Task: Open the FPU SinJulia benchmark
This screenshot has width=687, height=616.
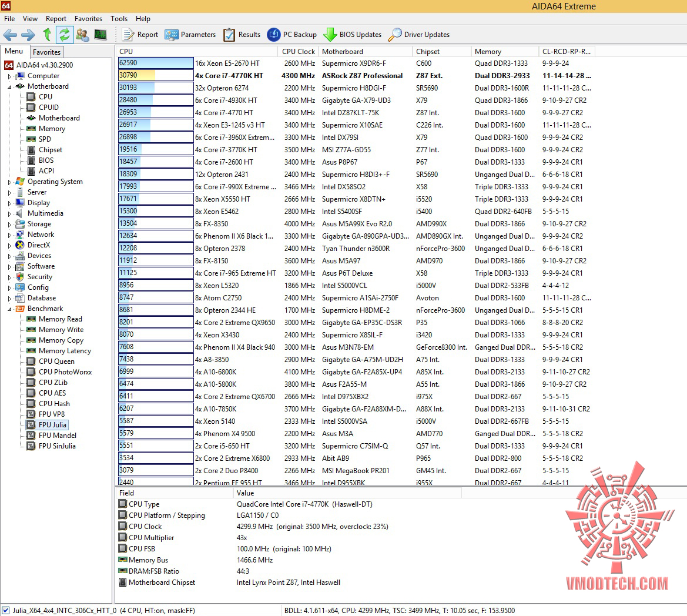Action: click(57, 446)
